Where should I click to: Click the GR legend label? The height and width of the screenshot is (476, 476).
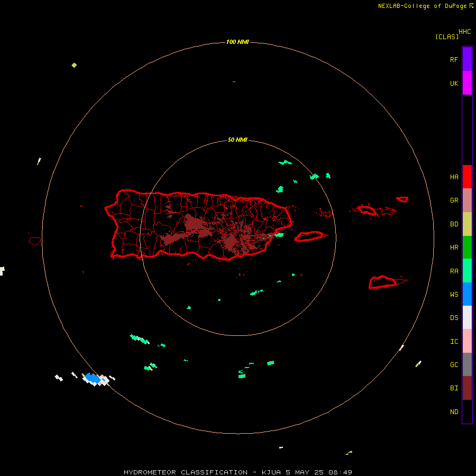pos(454,200)
